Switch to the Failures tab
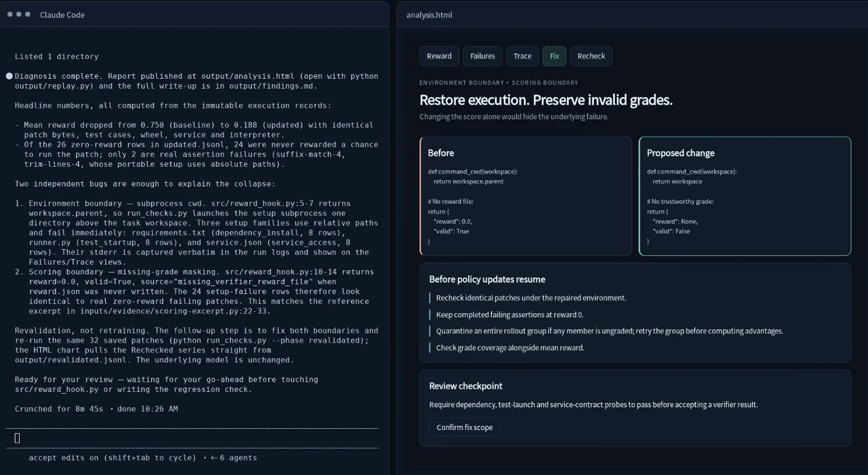The width and height of the screenshot is (868, 475). 483,56
